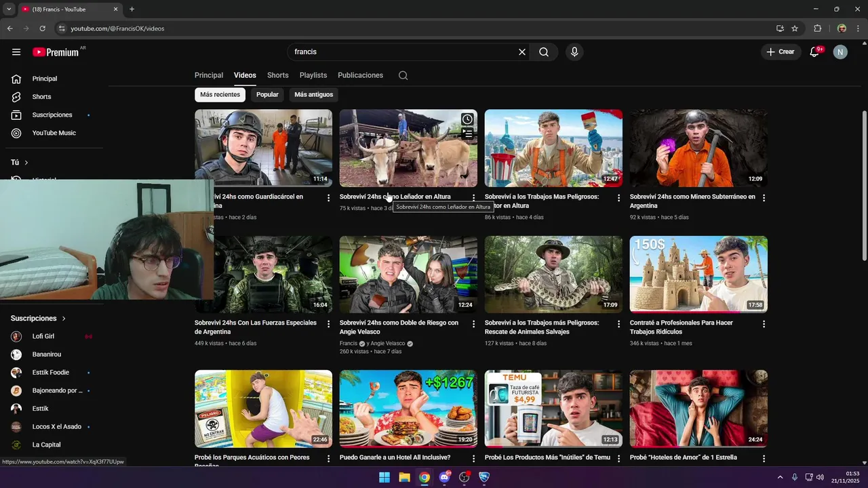Screen dimensions: 868x488
Task: Clear the search box with the X icon
Action: coord(522,52)
